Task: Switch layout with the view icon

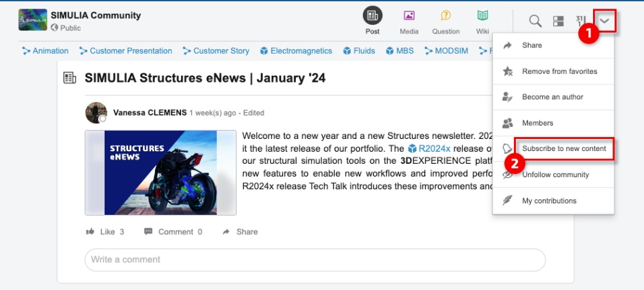Action: tap(558, 21)
